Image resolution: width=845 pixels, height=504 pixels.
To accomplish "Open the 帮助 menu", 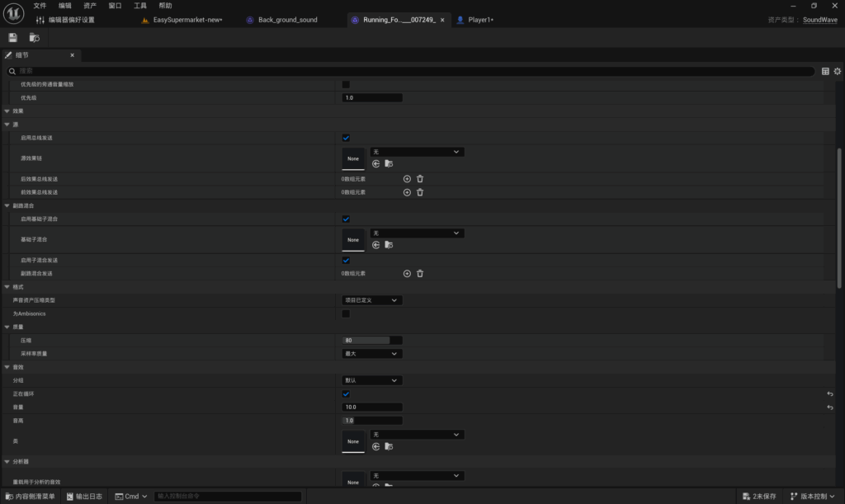I will pos(165,6).
